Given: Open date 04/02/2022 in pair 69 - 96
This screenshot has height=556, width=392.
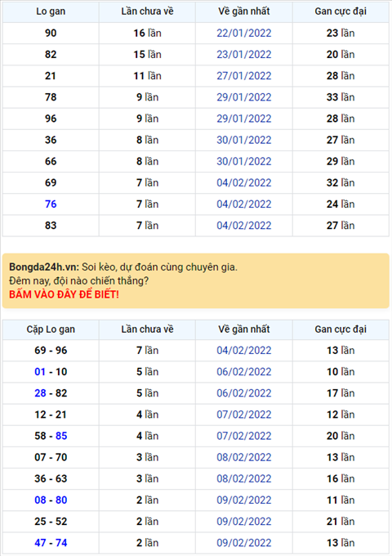Looking at the screenshot, I should pyautogui.click(x=244, y=350).
